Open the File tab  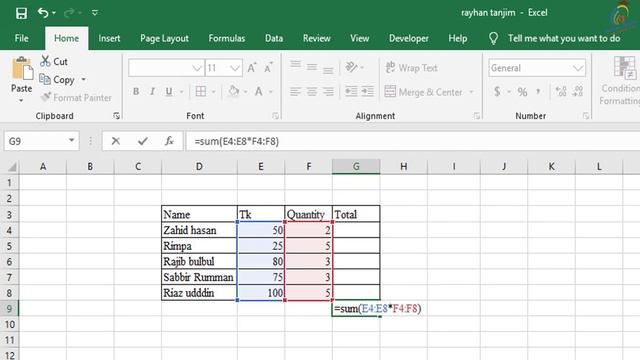(21, 38)
